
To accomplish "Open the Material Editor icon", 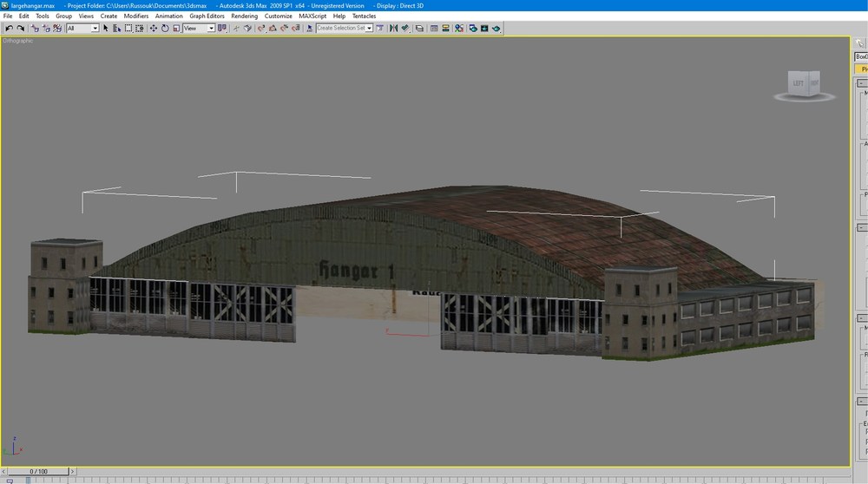I will tap(459, 29).
